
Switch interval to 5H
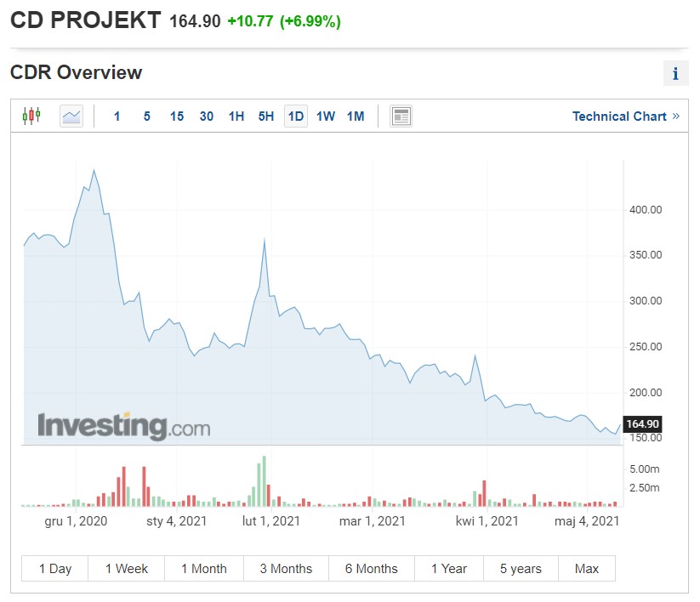click(x=266, y=116)
